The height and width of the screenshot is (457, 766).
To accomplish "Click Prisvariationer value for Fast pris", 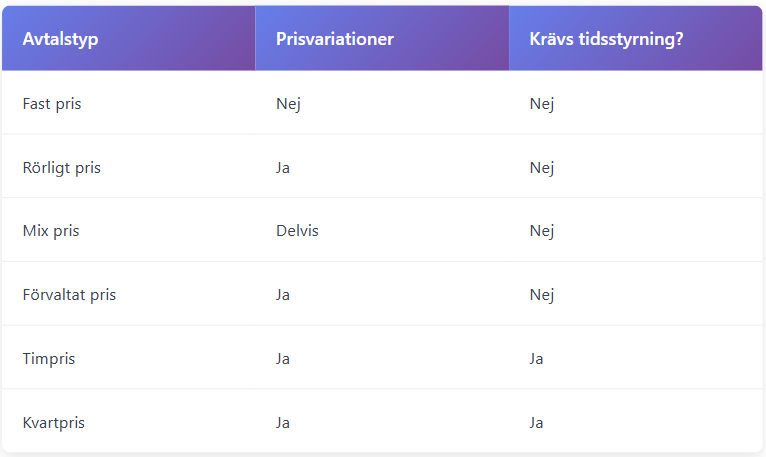I will tap(288, 104).
